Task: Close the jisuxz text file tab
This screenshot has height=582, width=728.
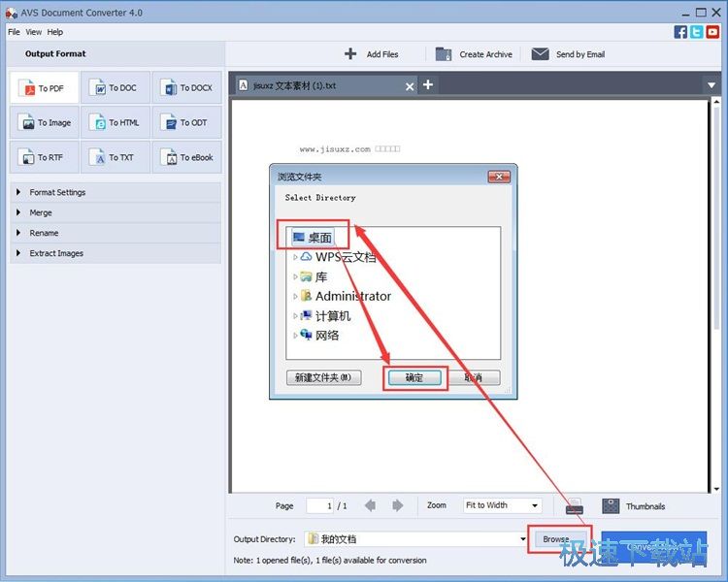Action: [x=410, y=86]
